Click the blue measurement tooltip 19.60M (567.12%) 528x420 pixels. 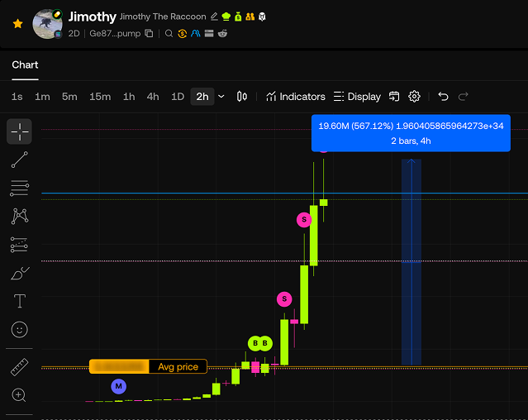pos(411,133)
